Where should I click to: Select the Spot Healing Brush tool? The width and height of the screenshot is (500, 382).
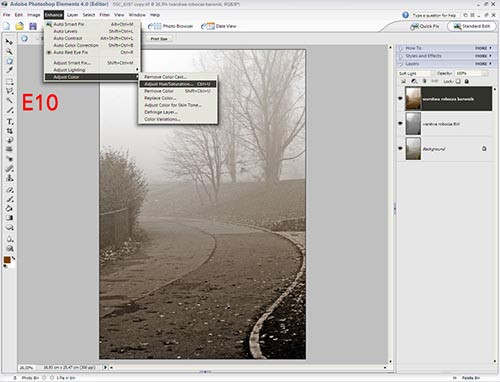pos(9,169)
